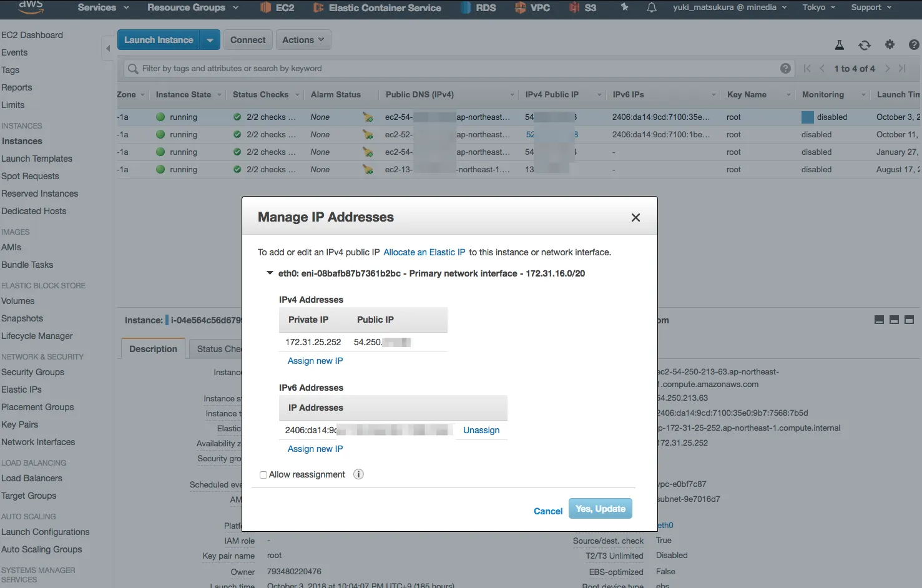This screenshot has height=588, width=922.
Task: Open the Tokyo region selector
Action: (x=818, y=7)
